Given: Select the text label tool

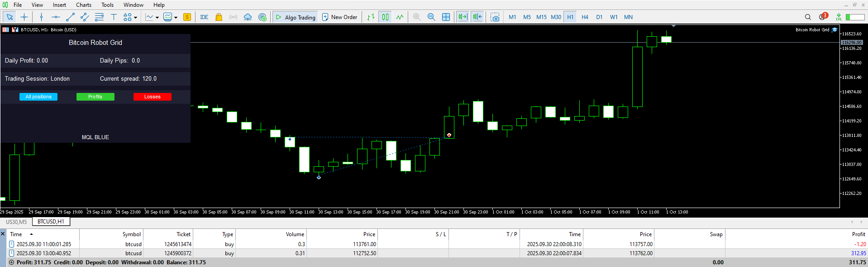Looking at the screenshot, I should (x=114, y=17).
